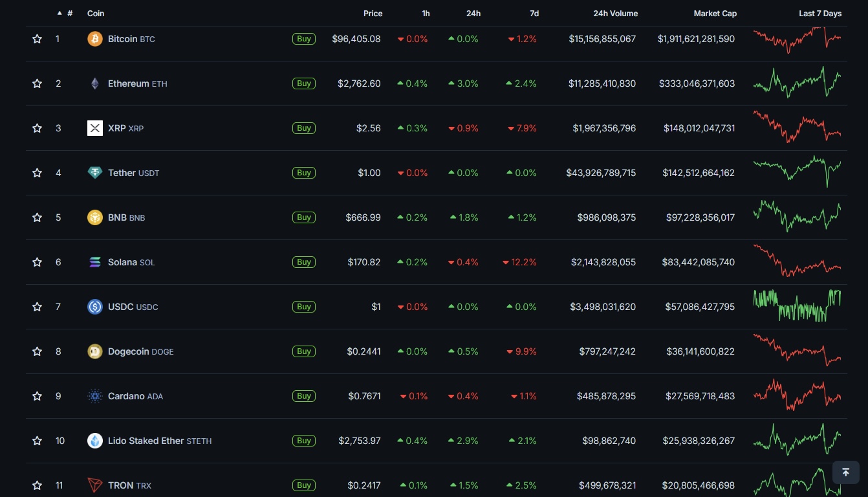Star Bitcoin as a favorite

click(38, 39)
